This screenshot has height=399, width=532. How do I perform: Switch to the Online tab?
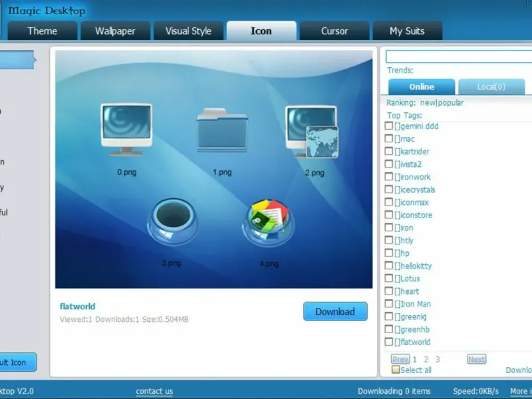coord(422,87)
